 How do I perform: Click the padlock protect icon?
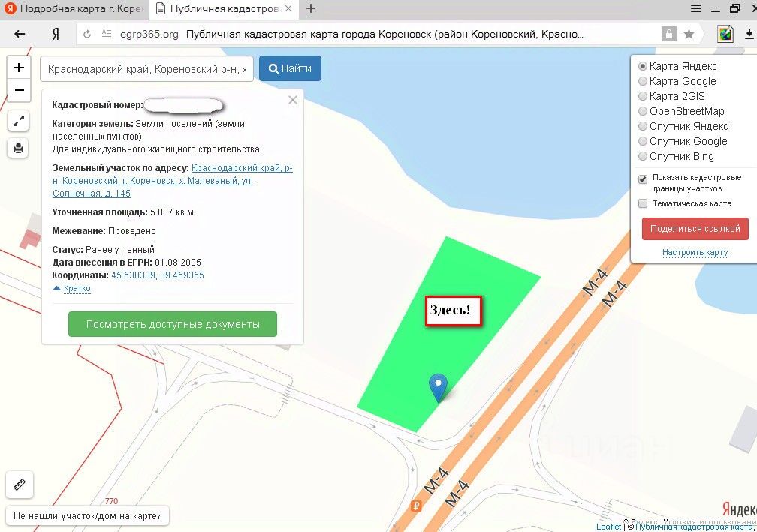[x=668, y=34]
